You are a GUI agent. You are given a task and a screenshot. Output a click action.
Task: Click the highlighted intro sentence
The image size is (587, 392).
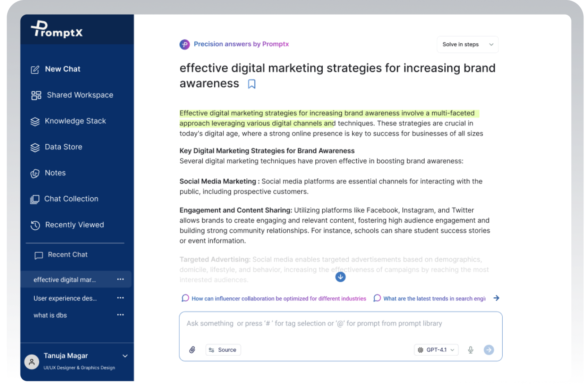coord(329,118)
